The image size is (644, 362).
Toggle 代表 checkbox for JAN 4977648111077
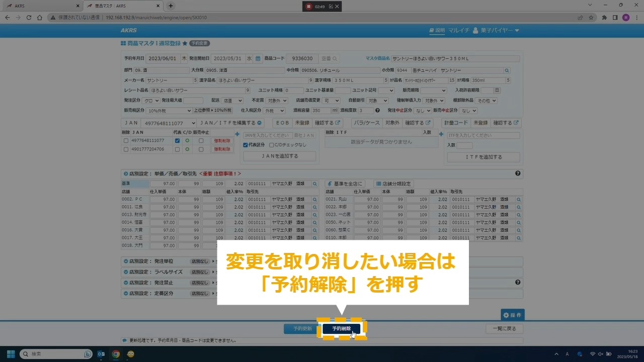pyautogui.click(x=177, y=141)
